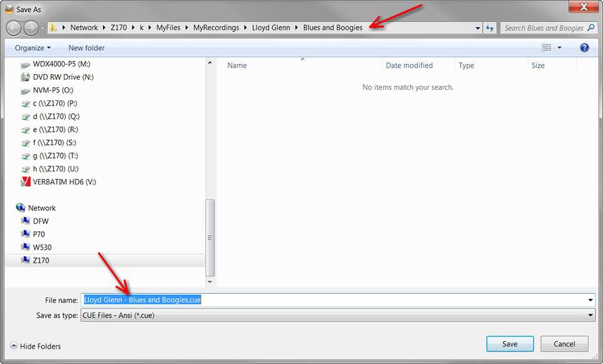Click the Z170 computer icon in tree
The height and width of the screenshot is (364, 603).
pyautogui.click(x=25, y=260)
